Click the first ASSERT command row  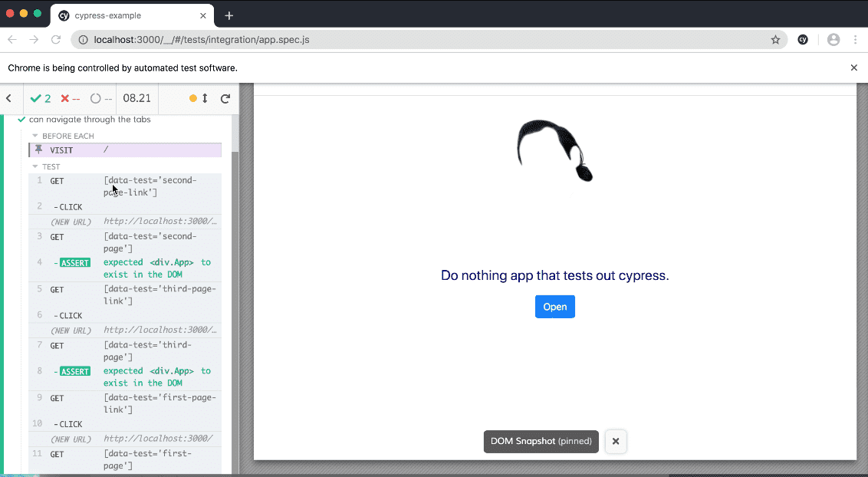pos(125,268)
